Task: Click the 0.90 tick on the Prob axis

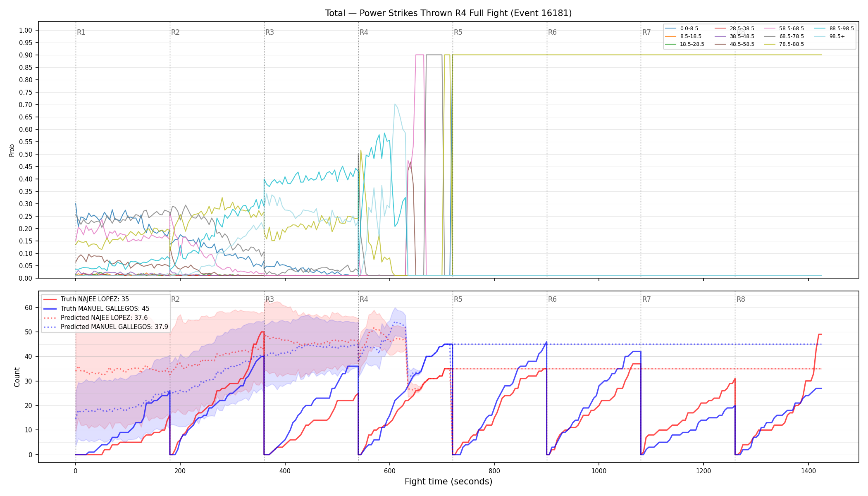Action: 26,55
